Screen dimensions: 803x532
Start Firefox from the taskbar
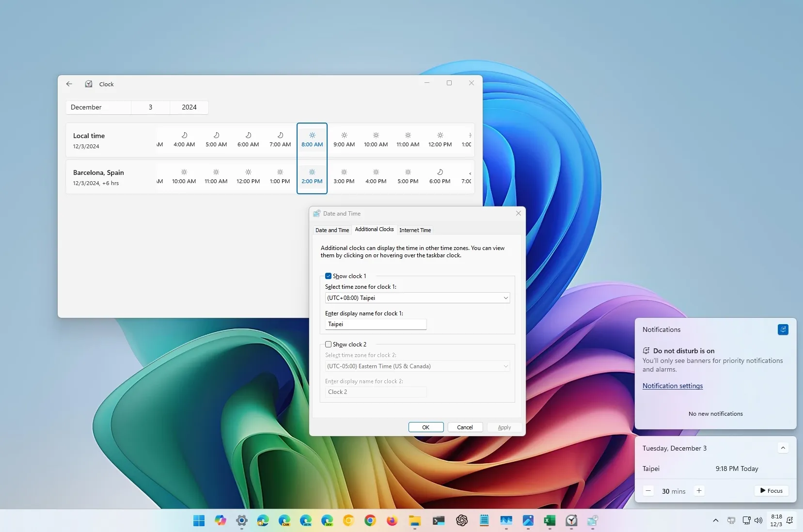[392, 521]
